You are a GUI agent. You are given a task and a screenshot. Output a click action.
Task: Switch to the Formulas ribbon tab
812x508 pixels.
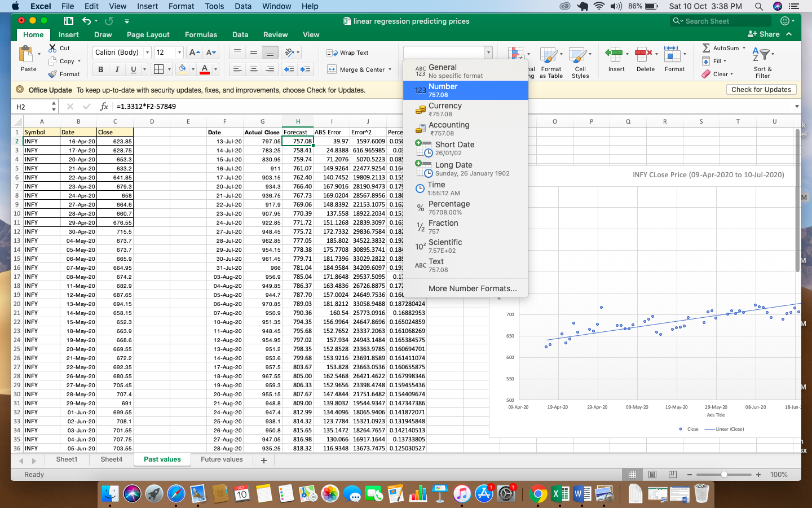pyautogui.click(x=201, y=34)
